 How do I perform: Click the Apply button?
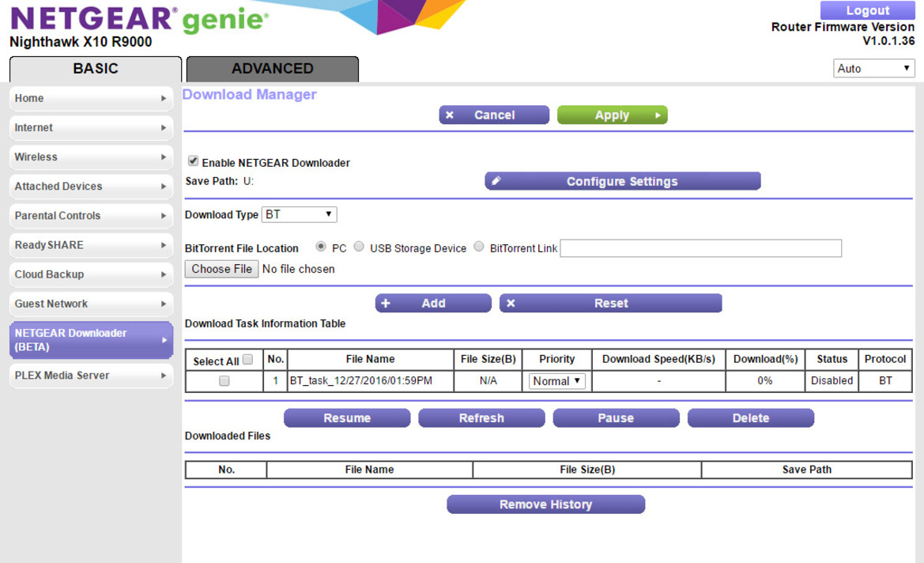click(613, 115)
